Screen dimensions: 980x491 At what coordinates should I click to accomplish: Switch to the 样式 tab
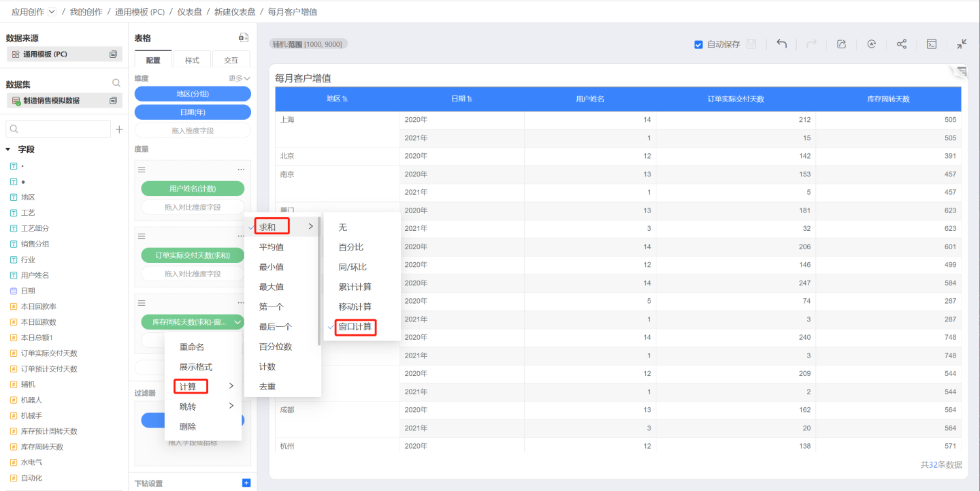pyautogui.click(x=193, y=60)
